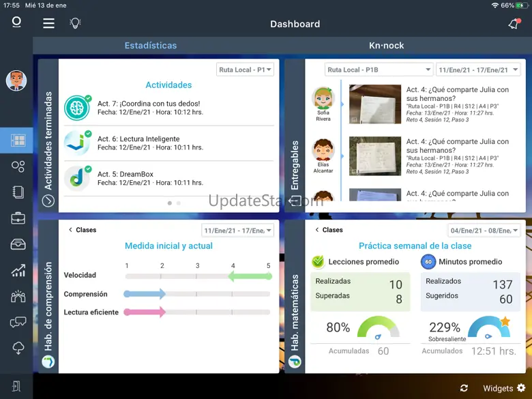Open Ruta Local - P1 dropdown in Actividades
The width and height of the screenshot is (532, 399).
245,70
